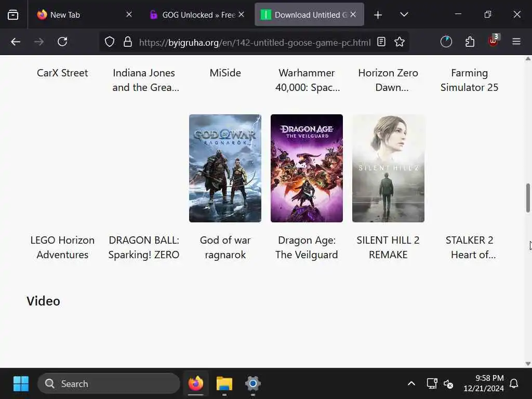Reload the current page
The height and width of the screenshot is (399, 532).
coord(62,42)
